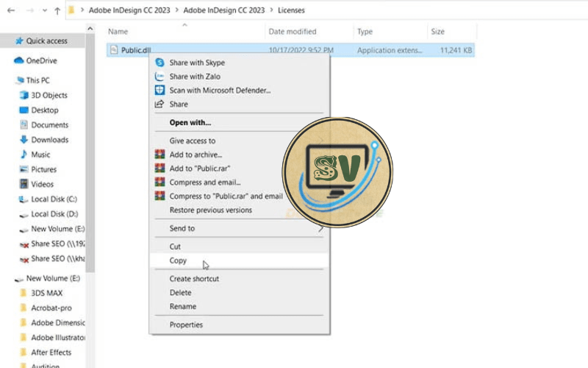Click the first Adobe InDesign CC 2023 breadcrumb

(129, 10)
